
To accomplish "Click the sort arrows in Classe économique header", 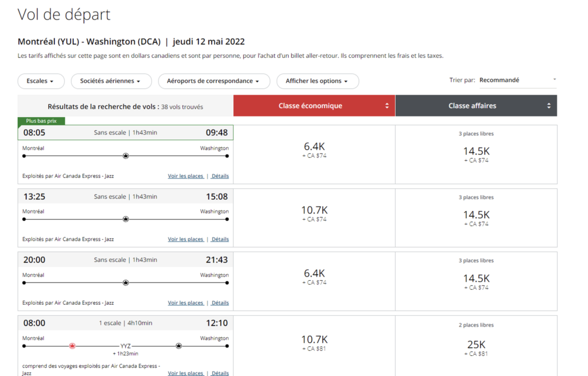I will coord(387,106).
